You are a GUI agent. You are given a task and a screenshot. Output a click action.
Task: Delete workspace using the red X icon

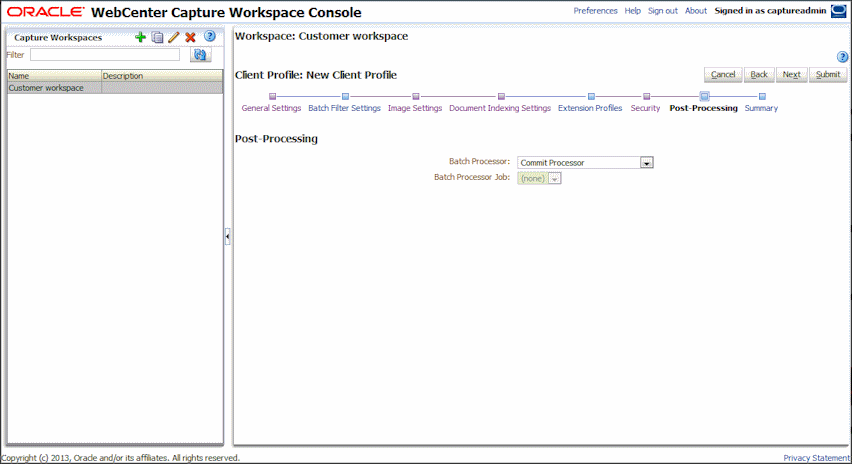pos(190,37)
